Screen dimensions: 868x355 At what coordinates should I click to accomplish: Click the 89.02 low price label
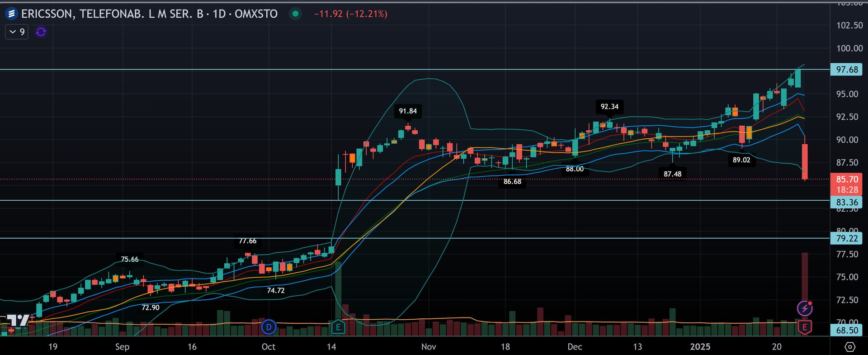click(741, 160)
